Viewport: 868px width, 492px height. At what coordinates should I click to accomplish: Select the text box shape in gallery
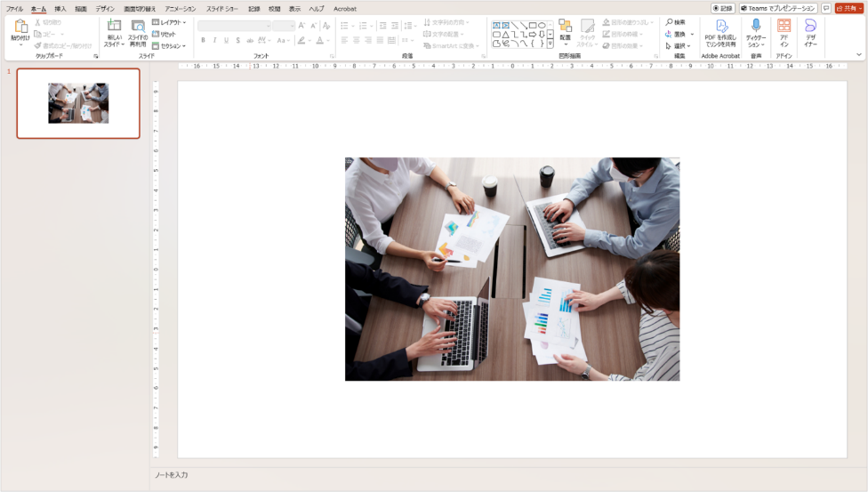point(496,26)
